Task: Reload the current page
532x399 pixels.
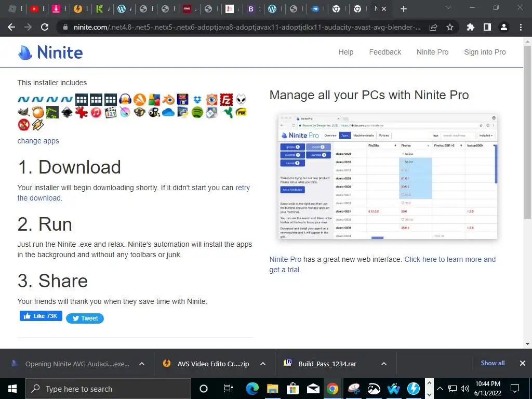Action: [45, 27]
